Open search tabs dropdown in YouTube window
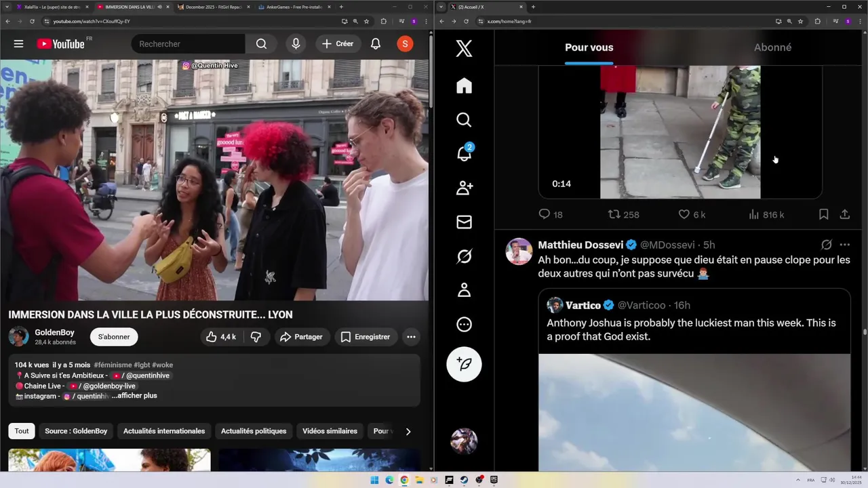Screen dimensions: 868x488 tap(8, 7)
